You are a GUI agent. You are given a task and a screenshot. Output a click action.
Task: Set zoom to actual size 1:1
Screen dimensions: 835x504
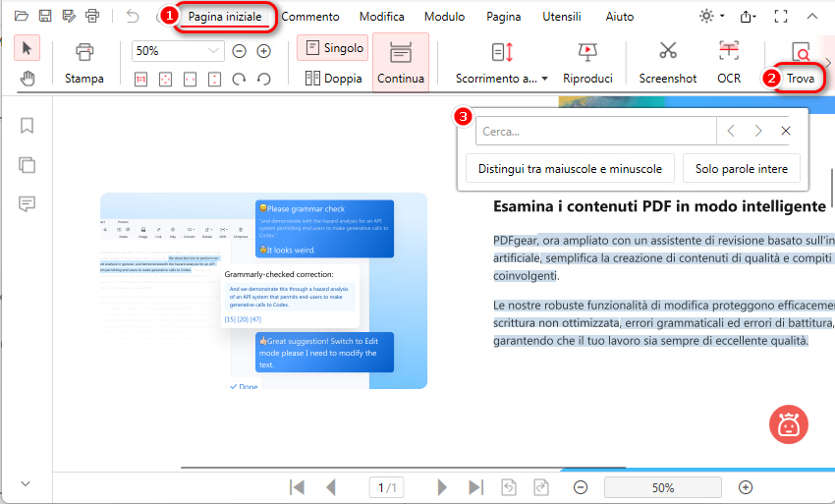[140, 80]
